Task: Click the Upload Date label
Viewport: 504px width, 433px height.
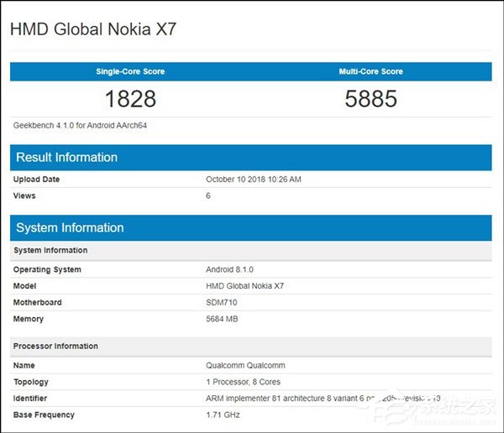Action: point(36,180)
